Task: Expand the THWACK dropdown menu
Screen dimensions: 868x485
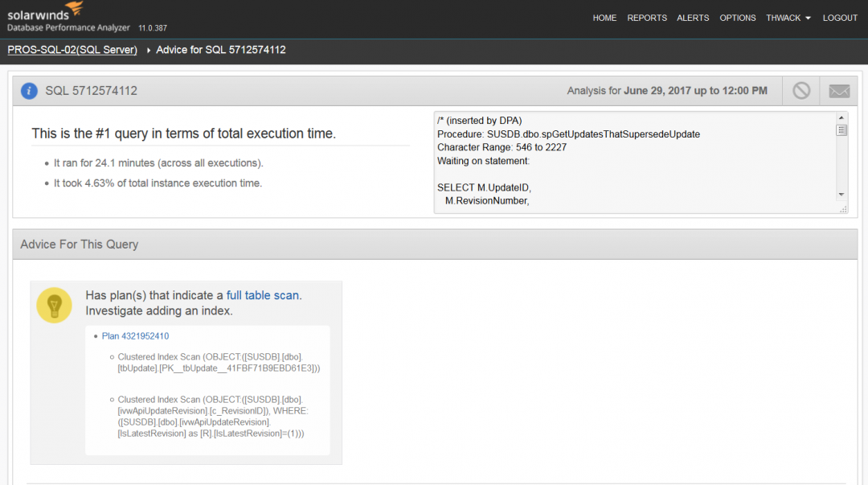Action: pyautogui.click(x=788, y=18)
